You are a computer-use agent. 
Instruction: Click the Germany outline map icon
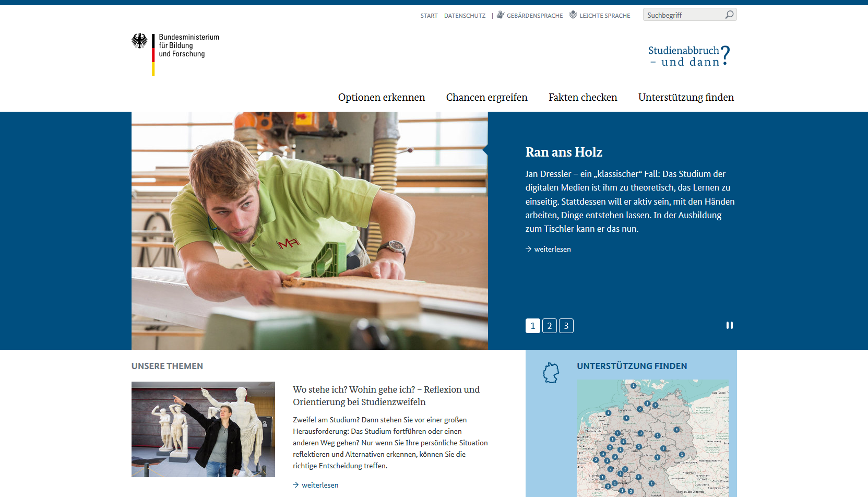click(x=551, y=373)
